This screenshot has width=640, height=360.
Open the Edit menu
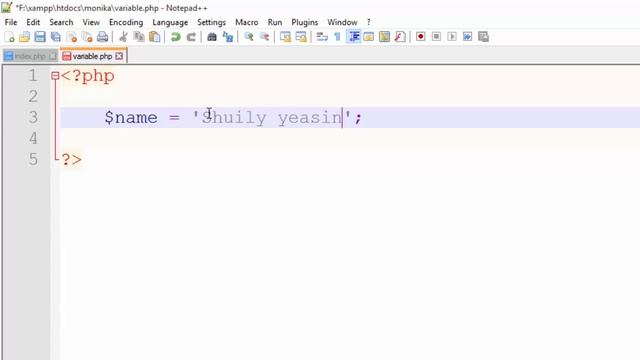(33, 22)
